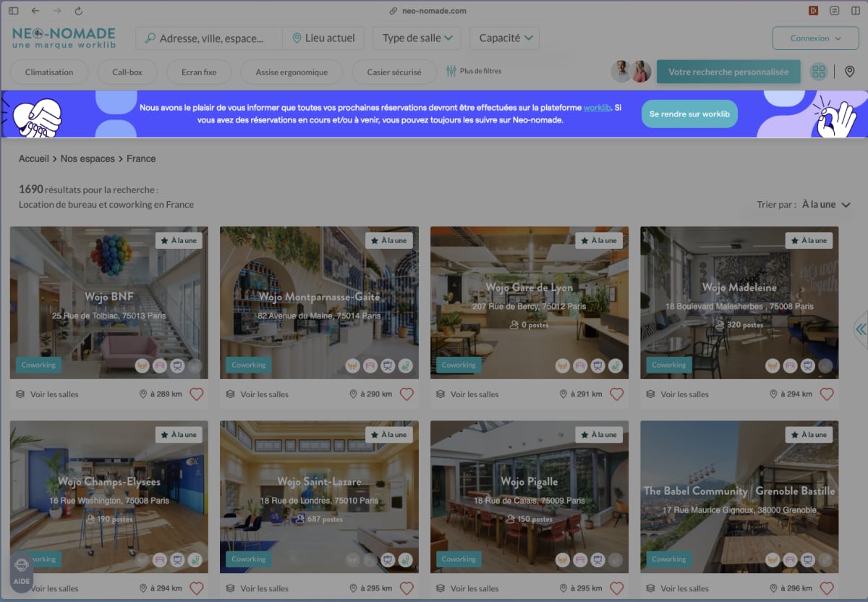The width and height of the screenshot is (868, 602).
Task: Favorite Wojo Gare de Lyon heart
Action: pos(616,394)
